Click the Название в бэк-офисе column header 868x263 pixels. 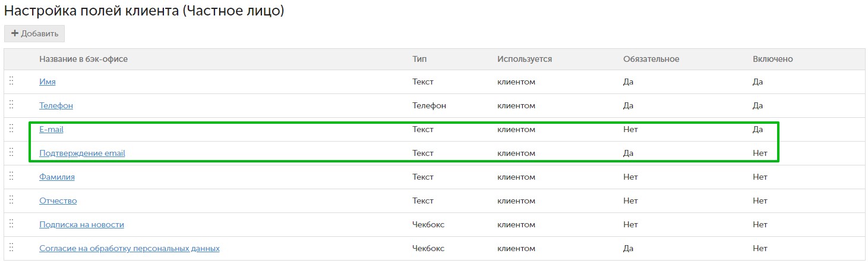(84, 59)
